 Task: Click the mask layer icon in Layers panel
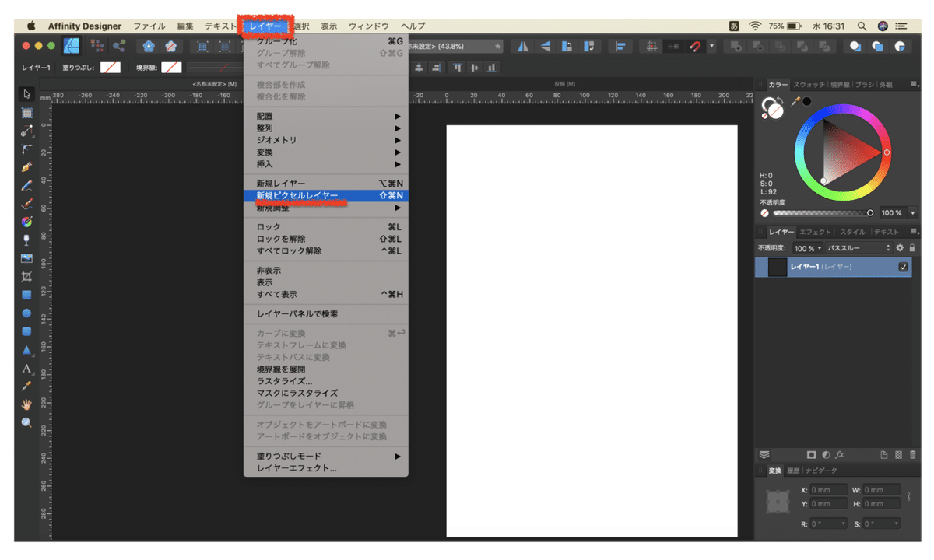click(x=811, y=455)
